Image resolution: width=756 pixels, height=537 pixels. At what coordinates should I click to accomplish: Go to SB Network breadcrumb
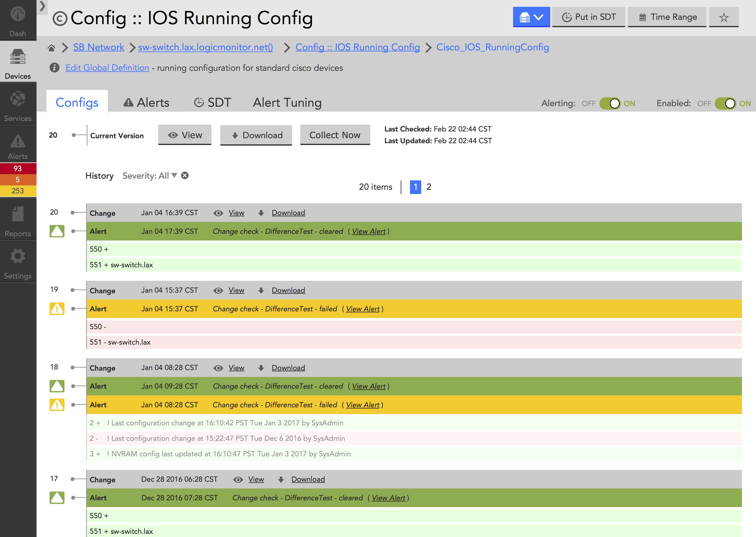coord(99,47)
